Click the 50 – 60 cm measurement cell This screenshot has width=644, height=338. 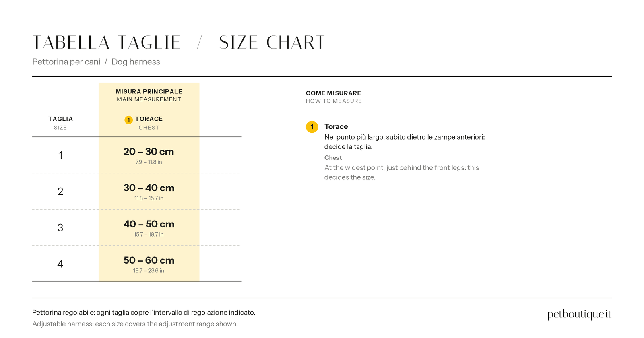pyautogui.click(x=149, y=264)
